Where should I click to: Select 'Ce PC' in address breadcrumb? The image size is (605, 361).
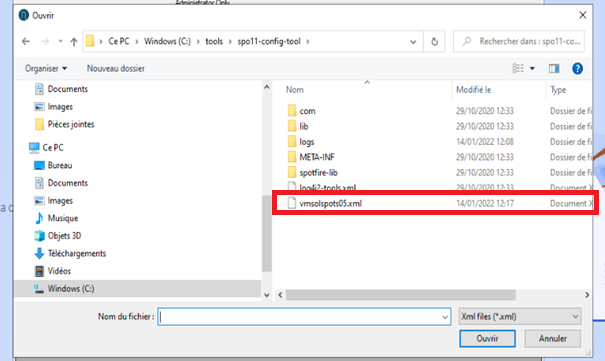click(119, 41)
